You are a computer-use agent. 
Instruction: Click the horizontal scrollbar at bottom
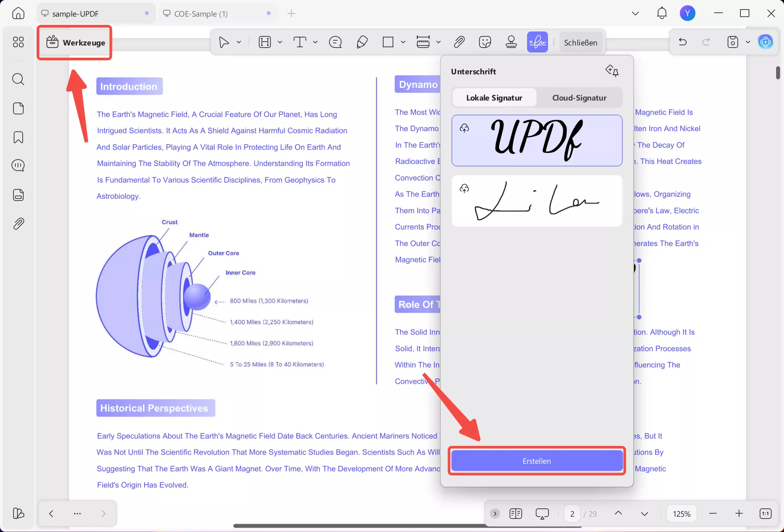click(406, 526)
